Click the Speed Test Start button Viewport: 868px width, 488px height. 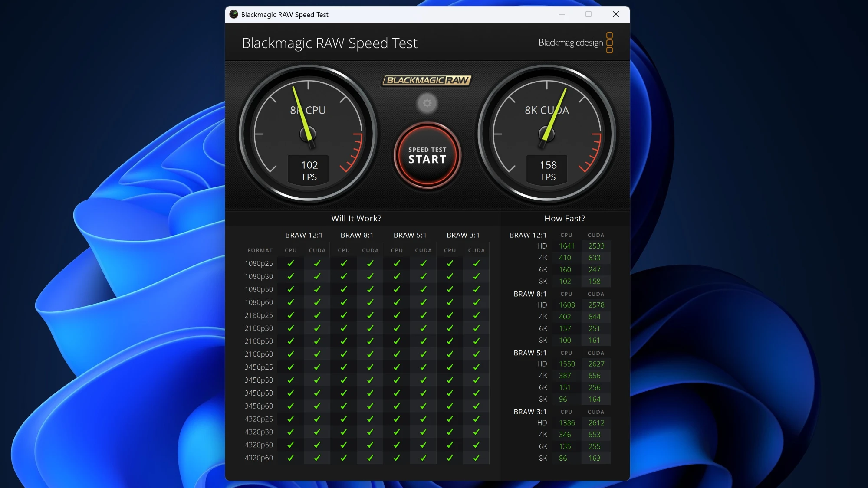[427, 155]
